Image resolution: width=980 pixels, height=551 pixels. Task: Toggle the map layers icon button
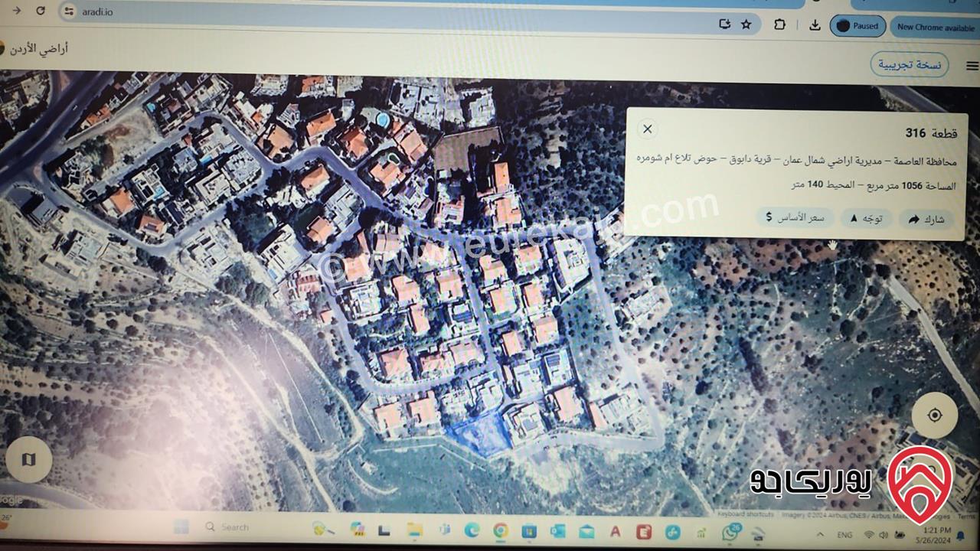pos(28,460)
